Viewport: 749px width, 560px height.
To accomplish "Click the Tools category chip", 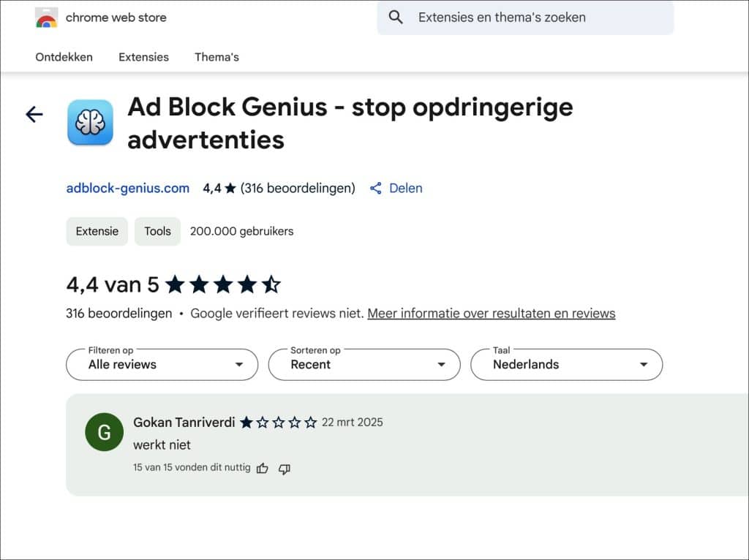I will (x=158, y=232).
